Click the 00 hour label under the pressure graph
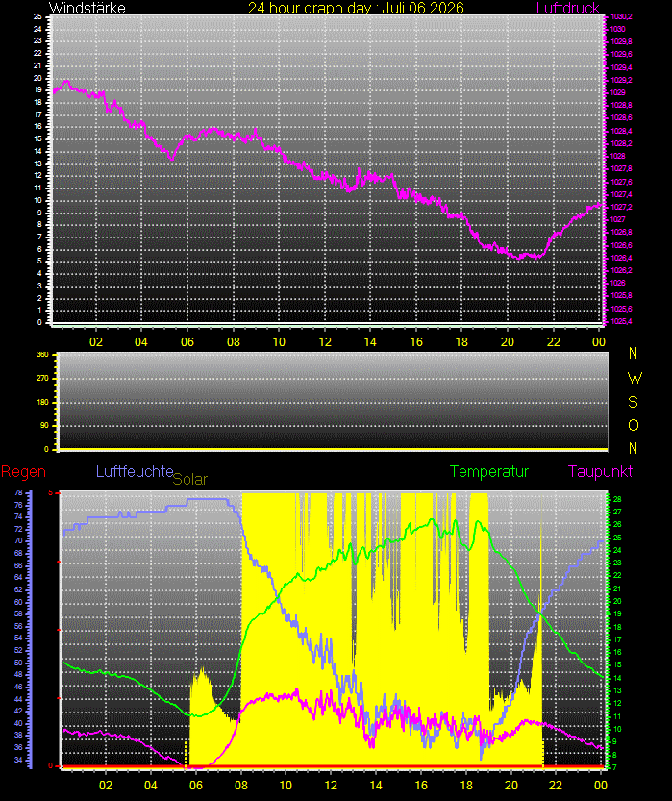Viewport: 672px width, 801px height. pos(599,341)
